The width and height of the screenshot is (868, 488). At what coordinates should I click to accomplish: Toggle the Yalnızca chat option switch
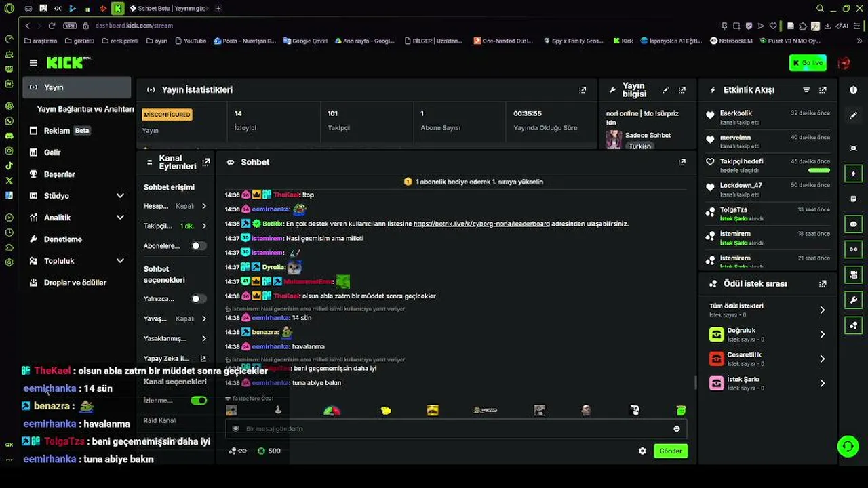198,298
